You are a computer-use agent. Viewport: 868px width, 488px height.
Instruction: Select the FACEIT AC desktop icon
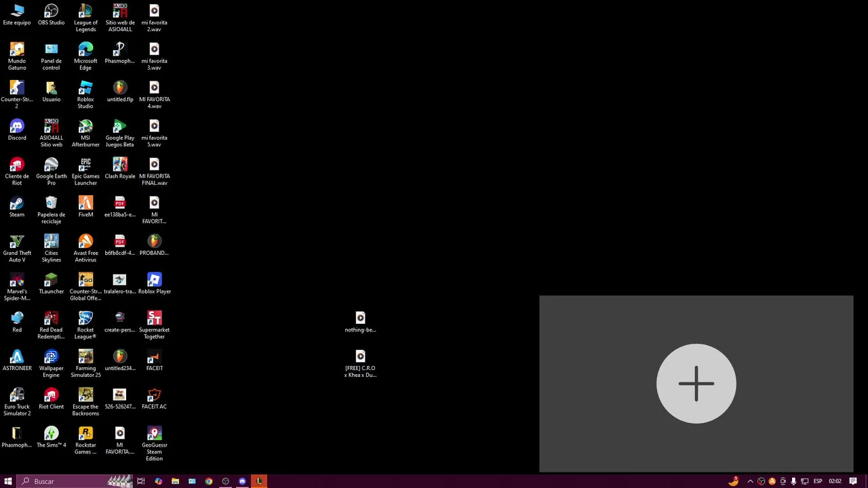tap(154, 399)
